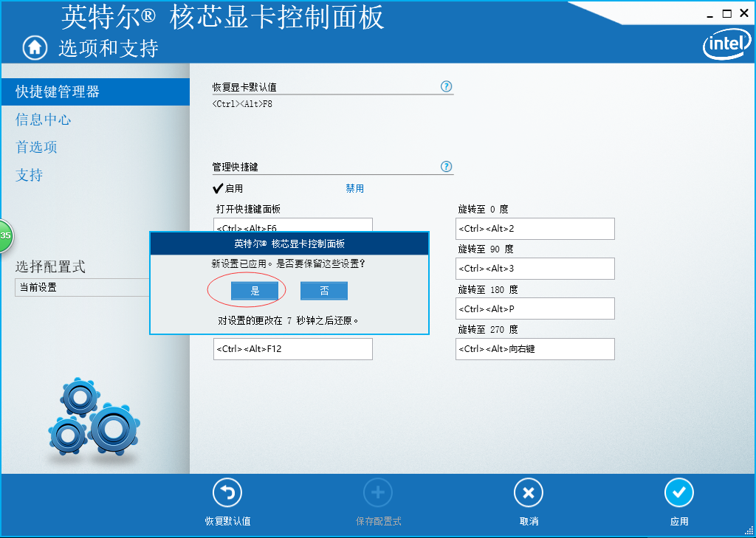
Task: Click the 旋转至 90 度 hotkey field
Action: (x=535, y=269)
